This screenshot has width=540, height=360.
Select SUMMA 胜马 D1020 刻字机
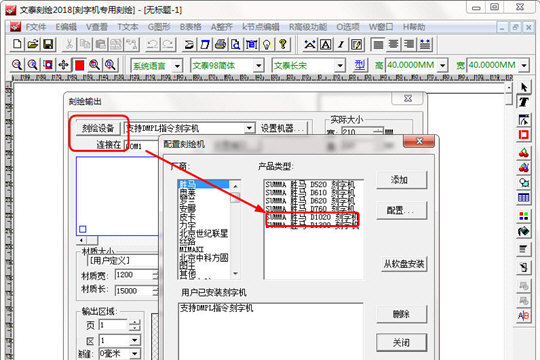(x=312, y=217)
